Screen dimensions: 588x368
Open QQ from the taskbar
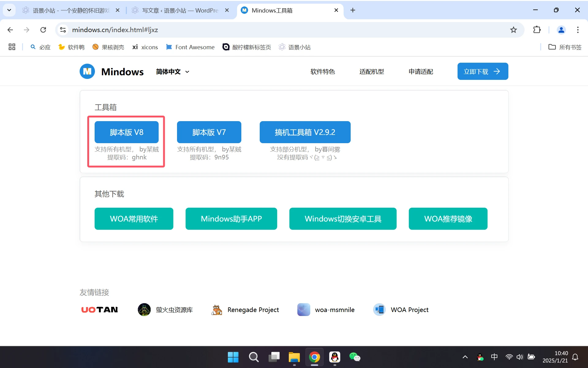point(335,357)
